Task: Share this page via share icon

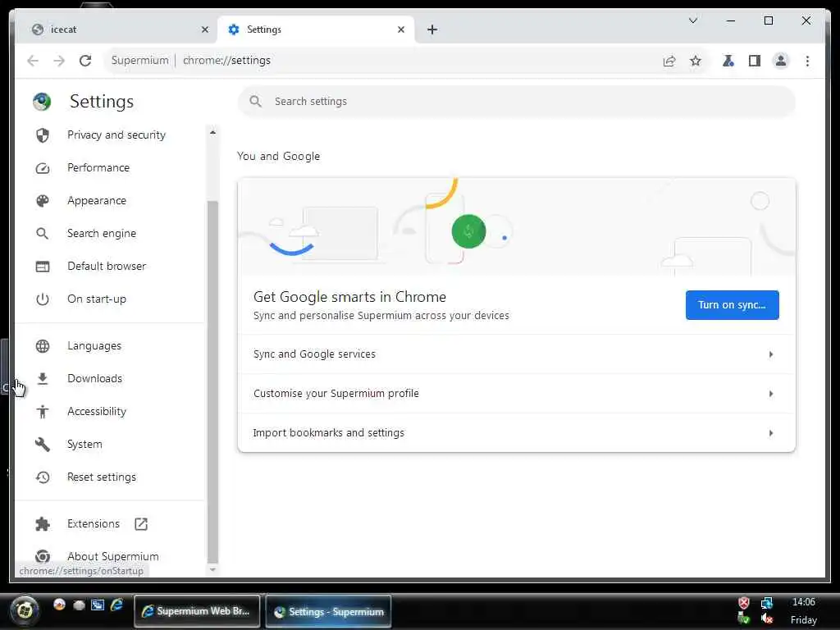Action: coord(669,61)
